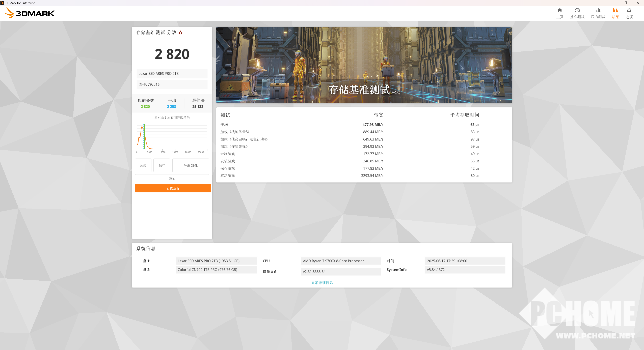The image size is (644, 350).
Task: Select the Results (结果) bar chart icon
Action: [x=615, y=10]
